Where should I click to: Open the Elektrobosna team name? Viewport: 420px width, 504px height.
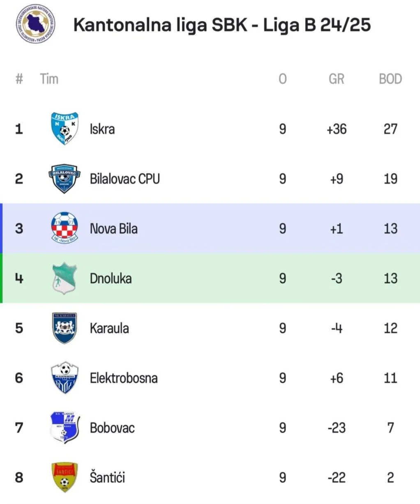[124, 378]
